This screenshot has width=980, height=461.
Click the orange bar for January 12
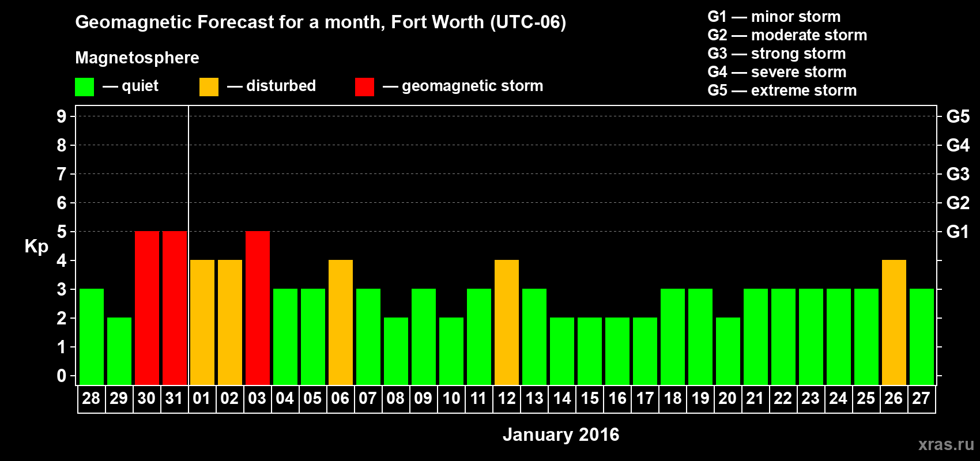507,323
